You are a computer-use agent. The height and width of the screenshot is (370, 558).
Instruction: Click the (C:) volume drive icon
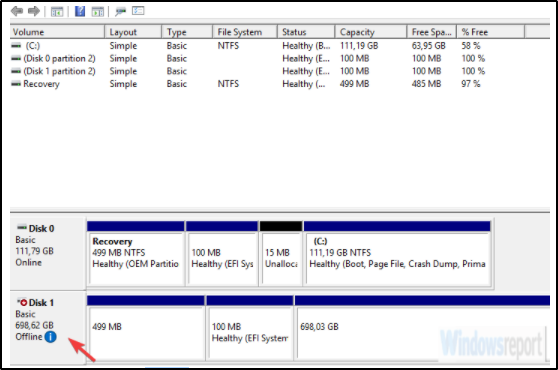pos(16,46)
